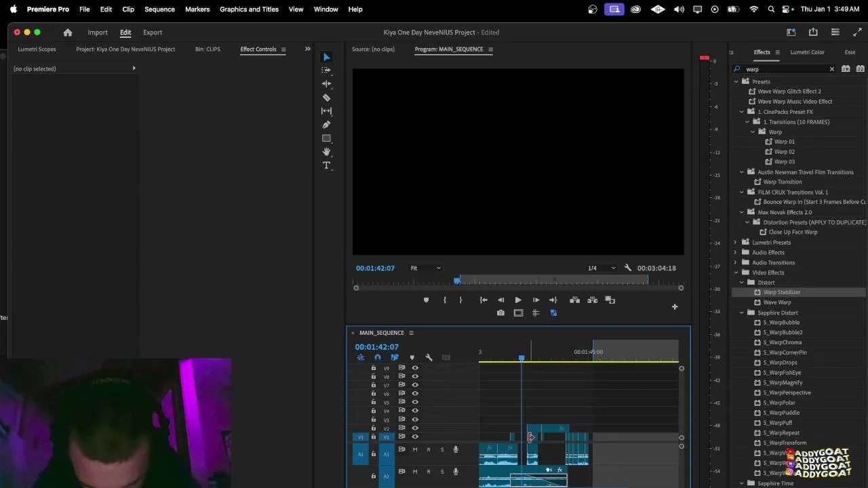Viewport: 868px width, 488px height.
Task: Select the Track Select Forward tool
Action: coord(326,70)
